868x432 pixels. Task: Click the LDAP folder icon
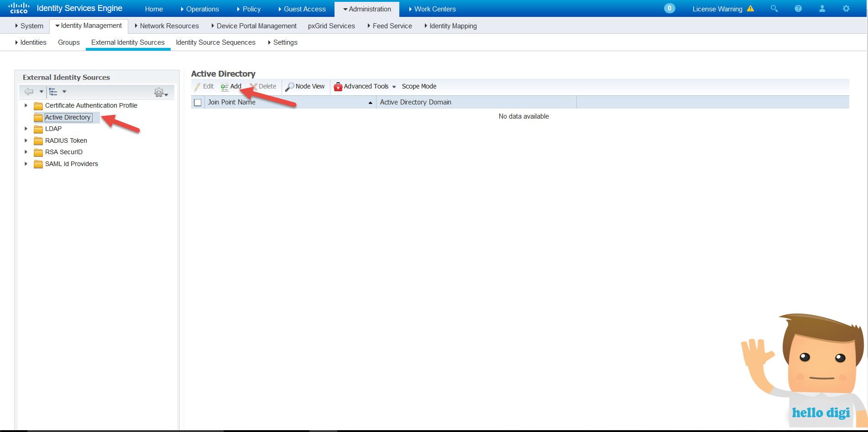(38, 129)
